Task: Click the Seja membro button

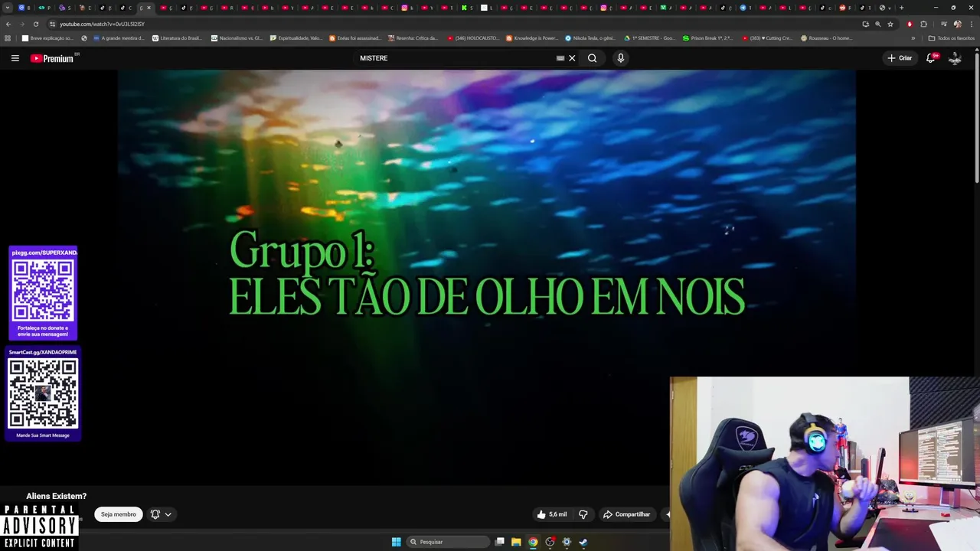Action: pos(119,514)
